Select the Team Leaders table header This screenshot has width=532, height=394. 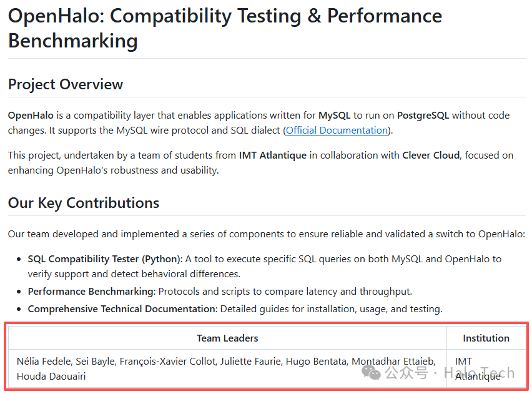click(x=227, y=338)
